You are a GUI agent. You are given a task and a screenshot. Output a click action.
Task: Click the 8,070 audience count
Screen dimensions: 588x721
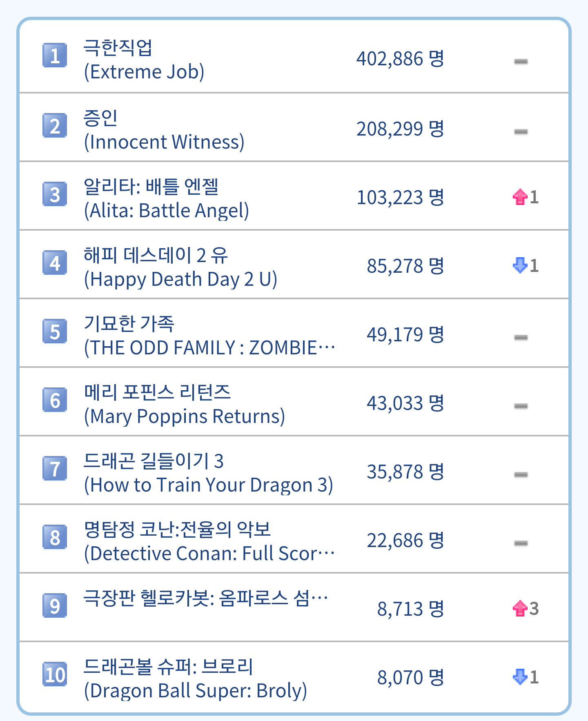tap(410, 678)
